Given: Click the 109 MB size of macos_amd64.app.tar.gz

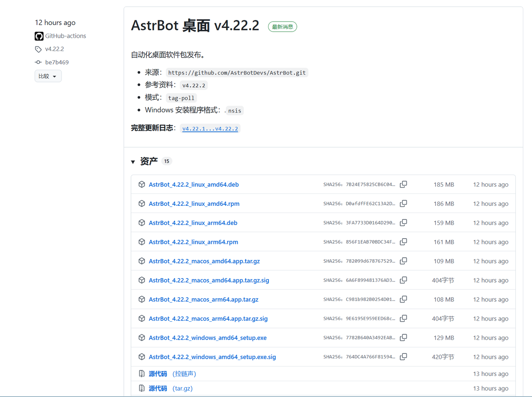Looking at the screenshot, I should tap(444, 261).
